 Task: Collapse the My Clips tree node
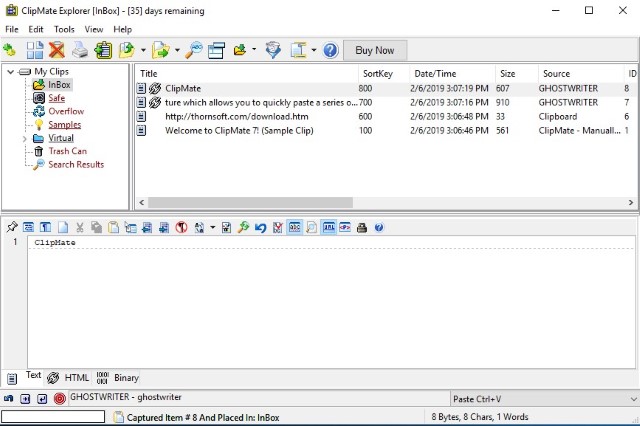(x=11, y=72)
